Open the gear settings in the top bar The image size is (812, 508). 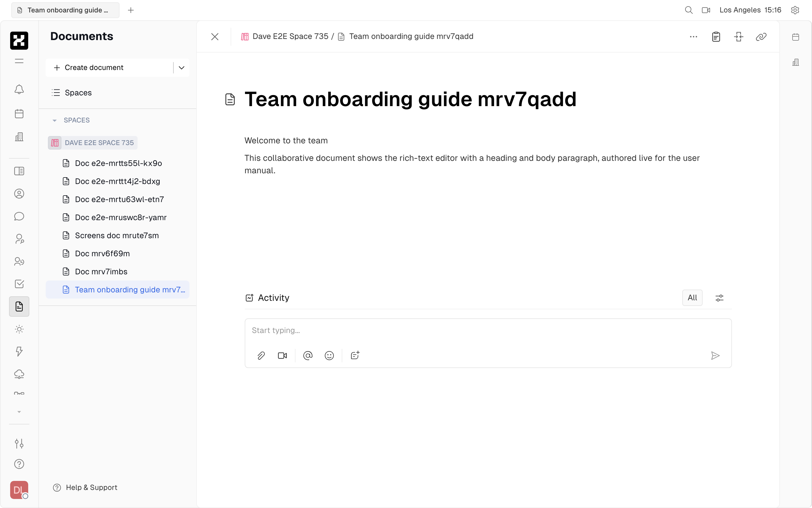(x=795, y=10)
